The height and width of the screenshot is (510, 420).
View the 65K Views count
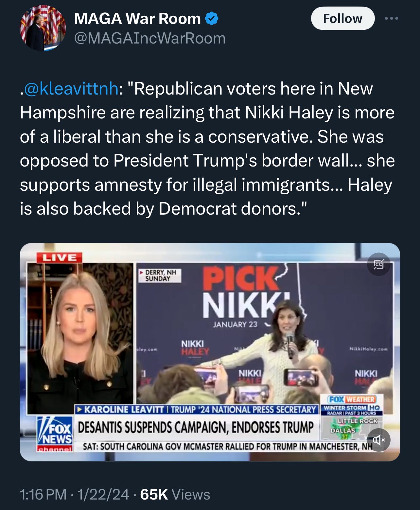[175, 494]
